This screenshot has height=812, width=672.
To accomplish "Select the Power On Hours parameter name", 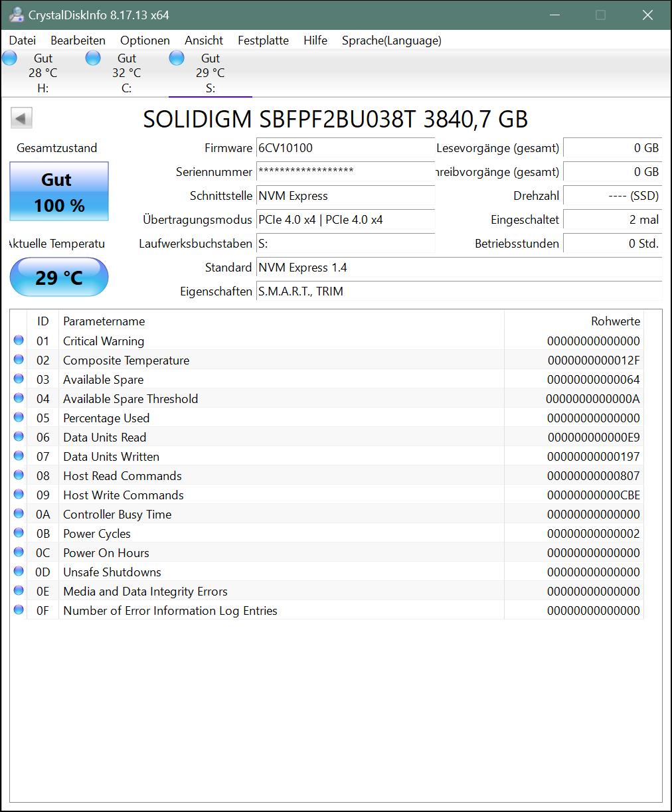I will 106,553.
